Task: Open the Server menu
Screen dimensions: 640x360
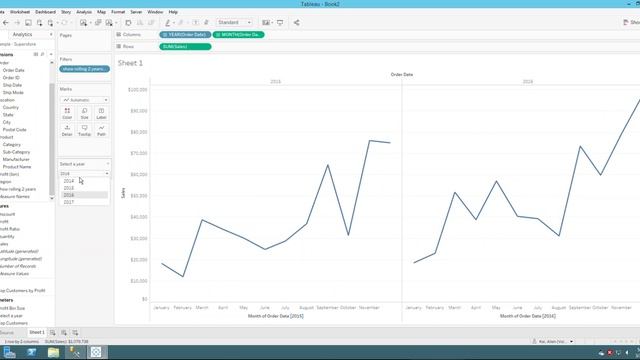Action: pos(136,12)
